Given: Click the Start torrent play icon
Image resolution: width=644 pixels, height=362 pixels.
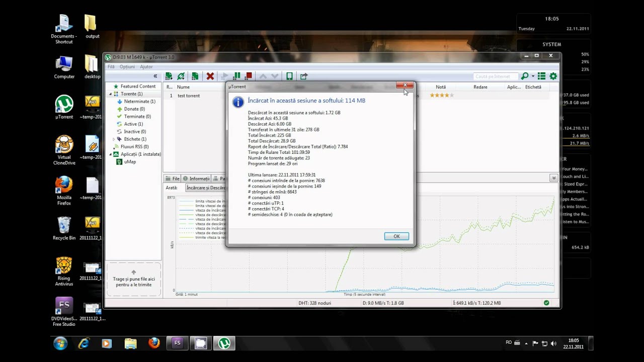Looking at the screenshot, I should [225, 76].
